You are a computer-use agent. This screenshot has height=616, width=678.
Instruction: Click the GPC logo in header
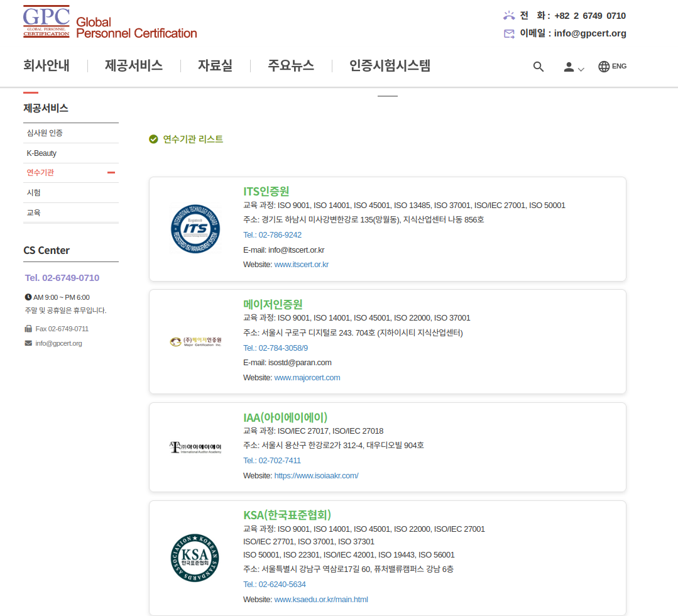[109, 23]
